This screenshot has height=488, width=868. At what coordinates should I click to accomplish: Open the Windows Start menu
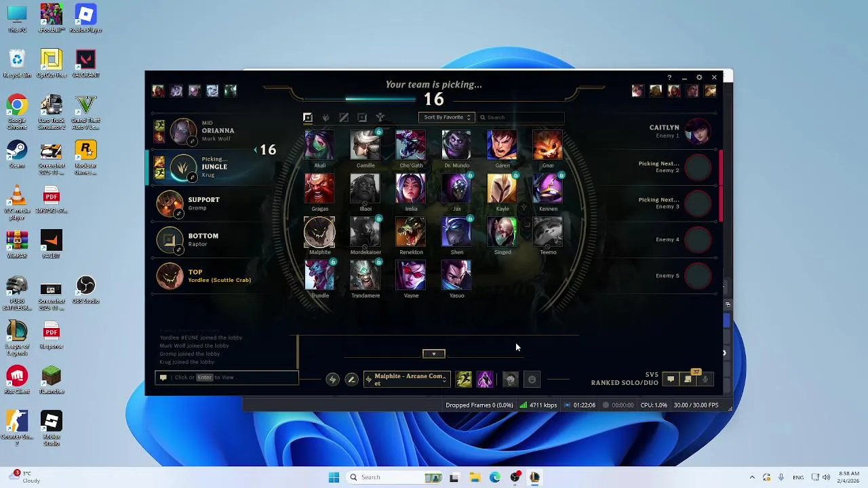334,477
